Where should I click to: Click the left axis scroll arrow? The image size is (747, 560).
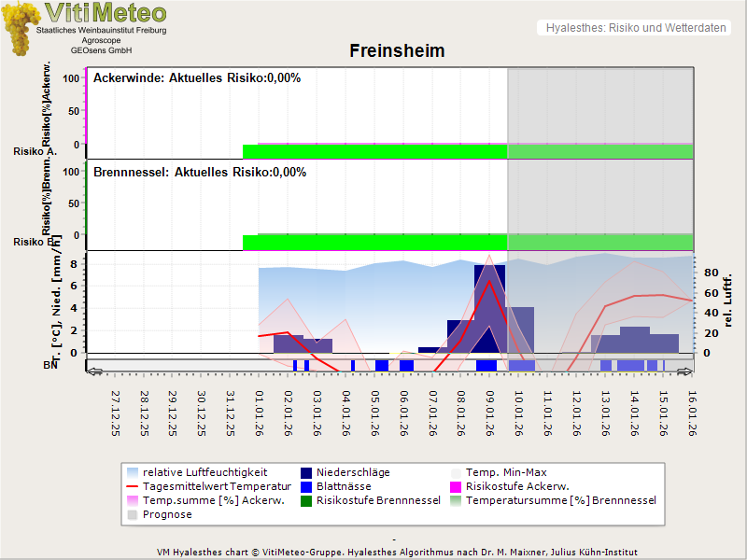92,371
